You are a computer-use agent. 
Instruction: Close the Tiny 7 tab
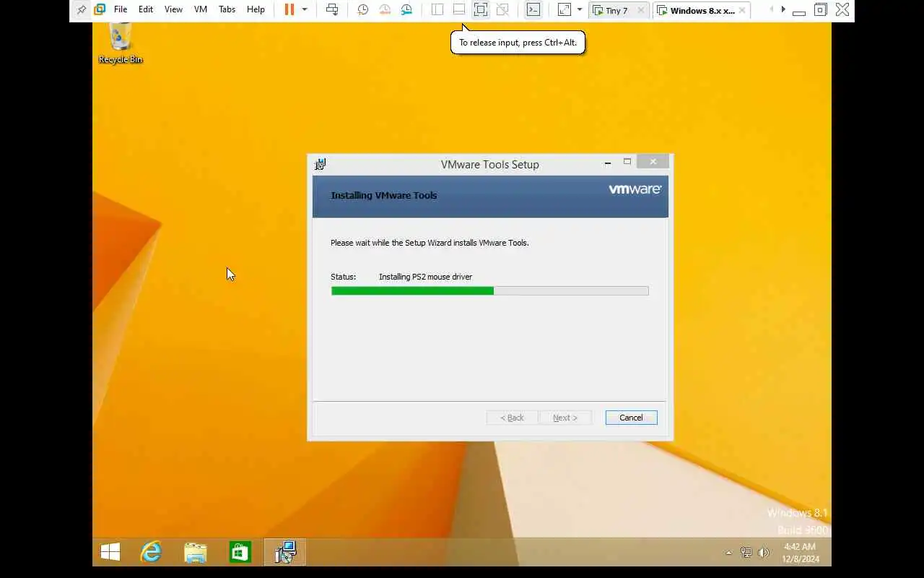[640, 10]
